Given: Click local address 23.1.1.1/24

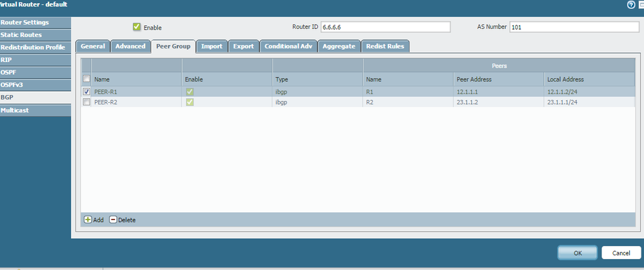Looking at the screenshot, I should coord(562,102).
